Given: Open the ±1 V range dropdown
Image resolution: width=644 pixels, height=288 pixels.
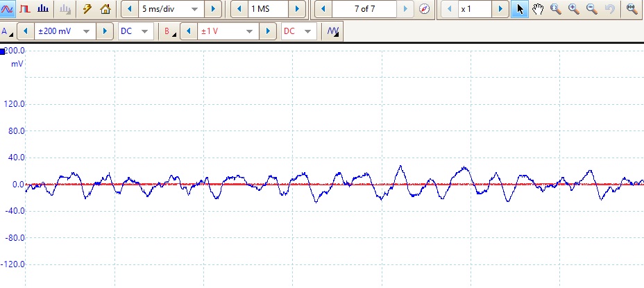Looking at the screenshot, I should coord(228,31).
